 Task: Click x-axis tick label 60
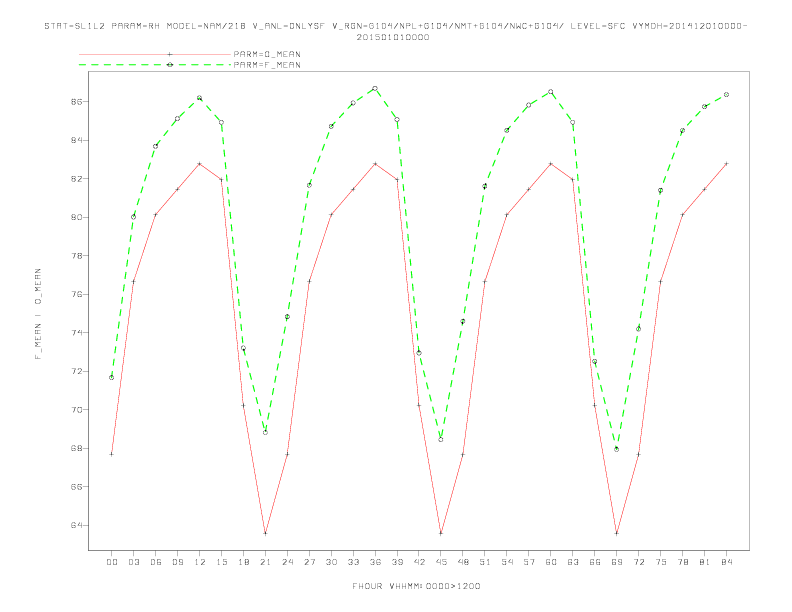click(x=551, y=562)
